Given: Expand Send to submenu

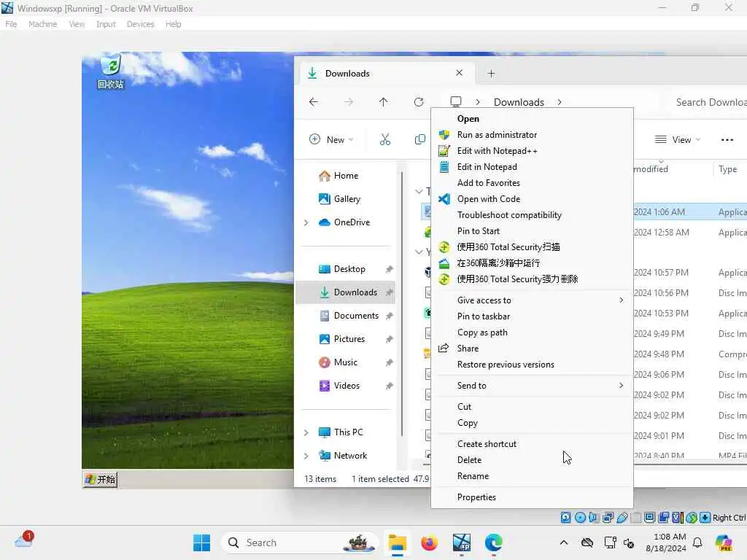Looking at the screenshot, I should coord(532,386).
